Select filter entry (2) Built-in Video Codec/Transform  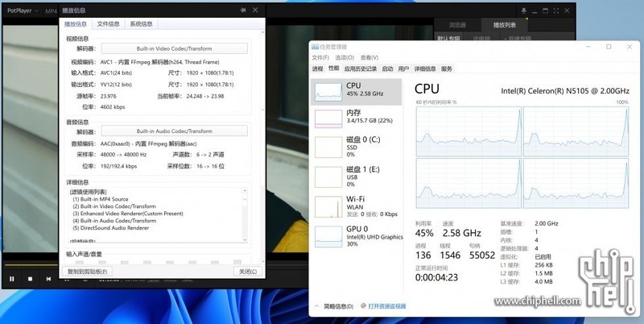114,206
